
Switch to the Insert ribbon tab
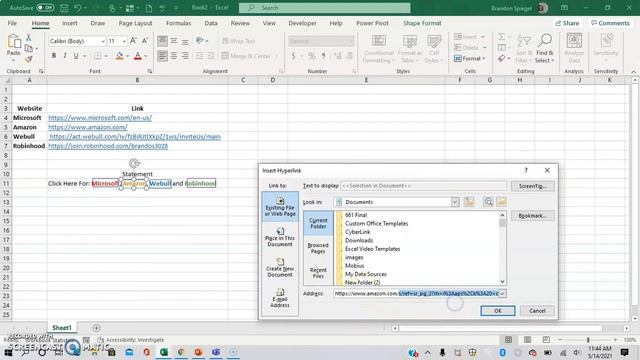[x=69, y=23]
